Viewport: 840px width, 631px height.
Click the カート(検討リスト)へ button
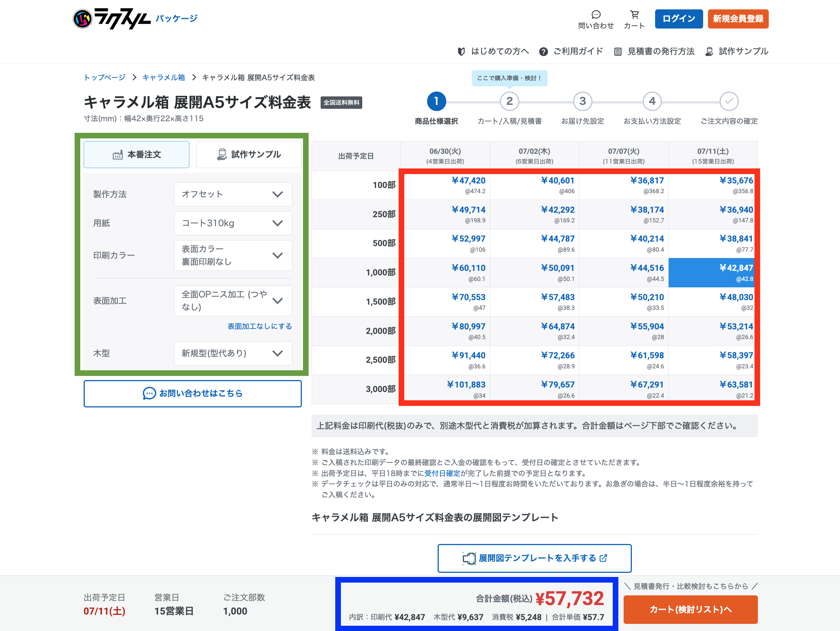690,609
